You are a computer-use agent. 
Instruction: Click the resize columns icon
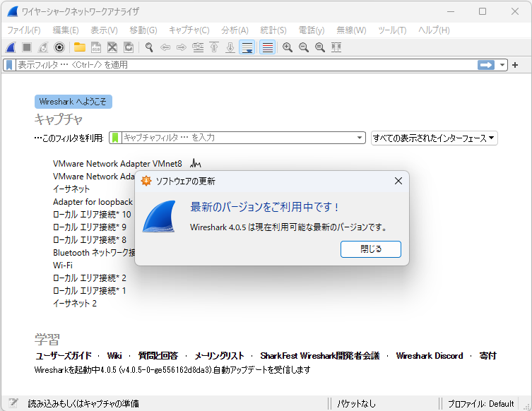(x=336, y=47)
